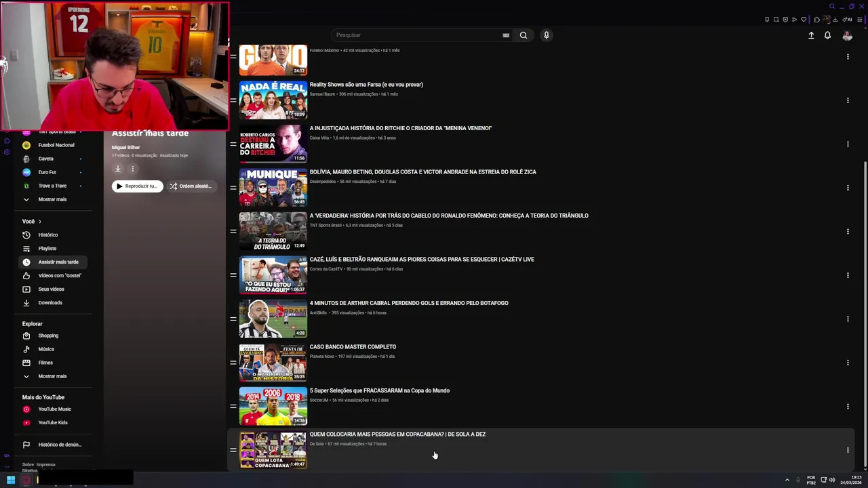Grab reorder handle of Caso Banco Master
The height and width of the screenshot is (488, 868).
coord(233,363)
